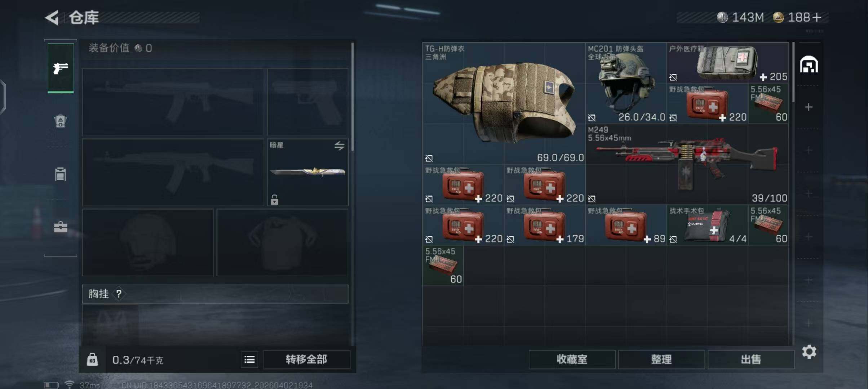Open the clipboard sidebar icon
The image size is (868, 389).
61,174
